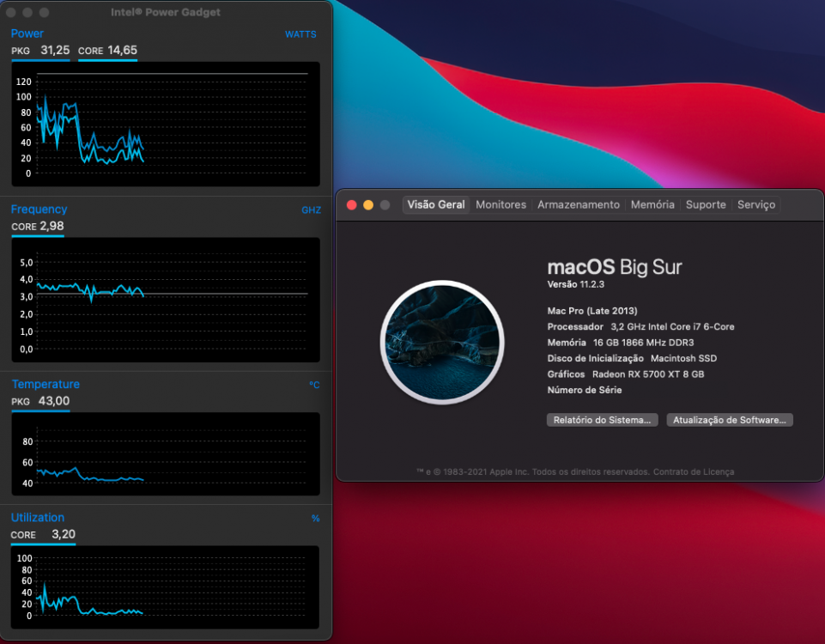Screen dimensions: 825x644
Task: Open the Suporte tab
Action: (706, 204)
